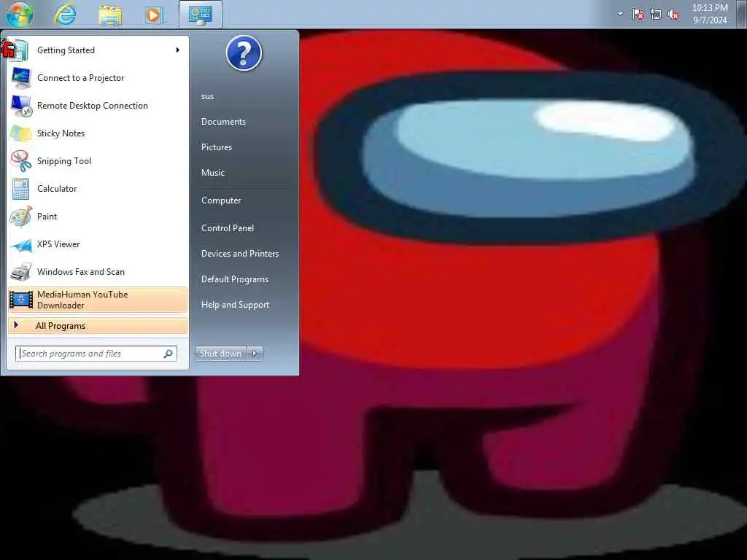The height and width of the screenshot is (560, 747).
Task: Open Default Programs link
Action: click(235, 279)
